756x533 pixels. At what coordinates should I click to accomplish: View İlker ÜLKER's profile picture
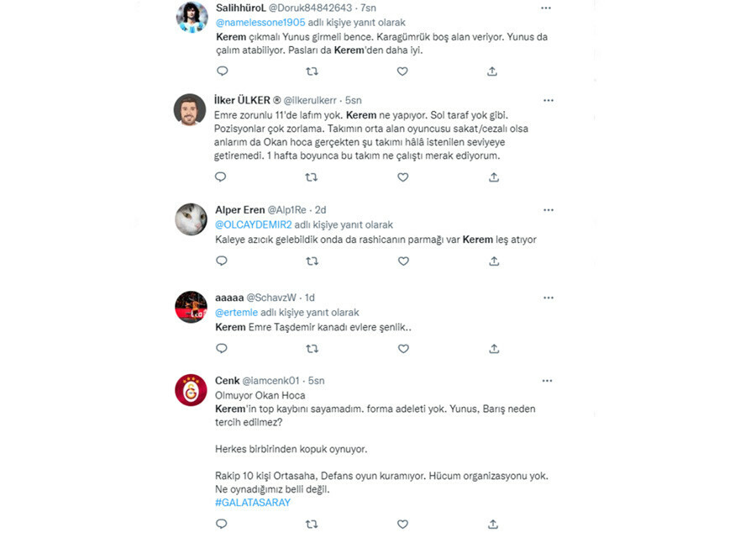(191, 110)
